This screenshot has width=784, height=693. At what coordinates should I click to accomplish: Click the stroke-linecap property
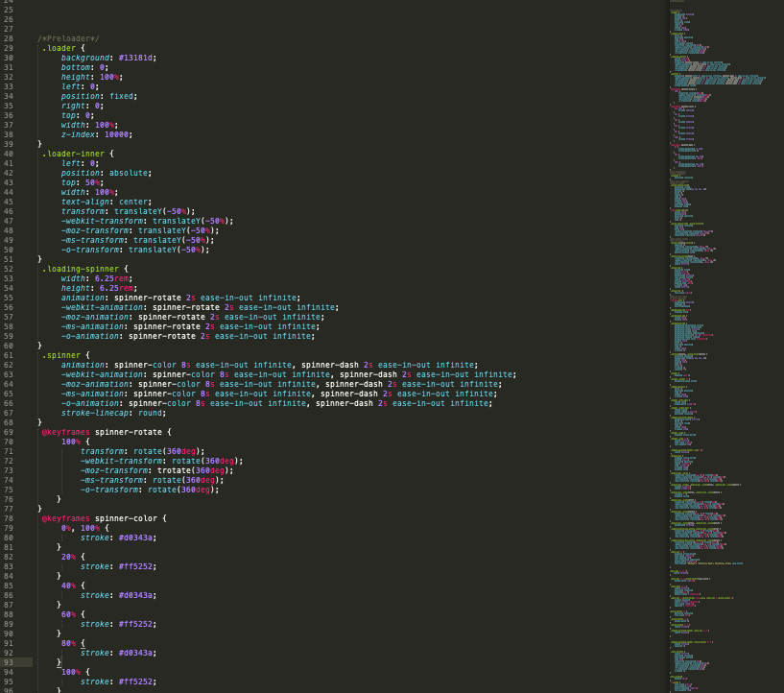tap(97, 413)
